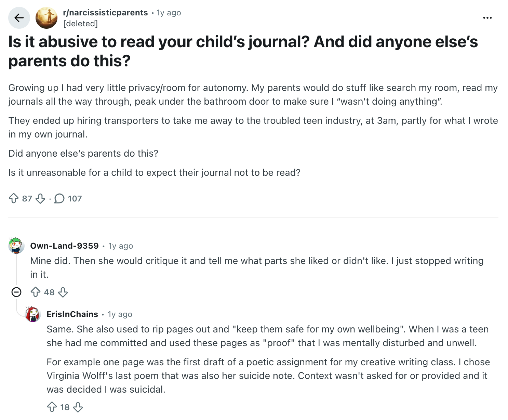Screen dimensions: 508x420
Task: Open the post's 107 comments
Action: 68,198
